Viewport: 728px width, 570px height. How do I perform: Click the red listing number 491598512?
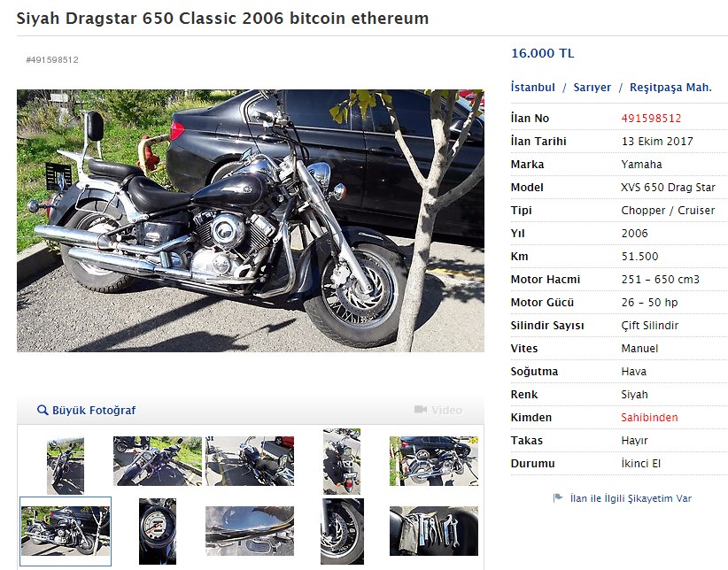click(x=651, y=119)
